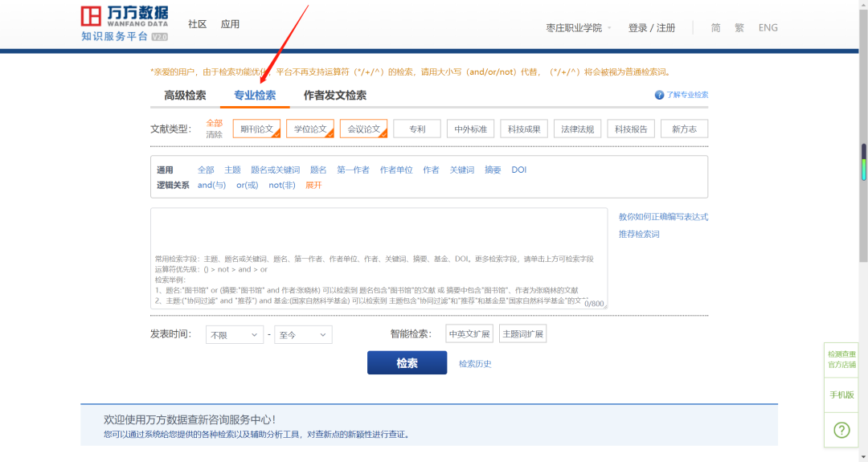Image resolution: width=868 pixels, height=462 pixels.
Task: Insert DOI search field
Action: point(518,170)
